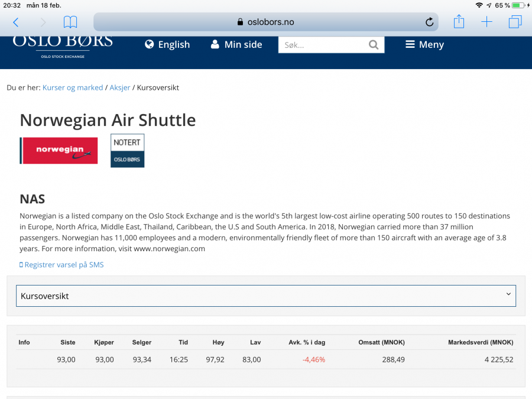
Task: Click the Søk search field
Action: pyautogui.click(x=323, y=45)
